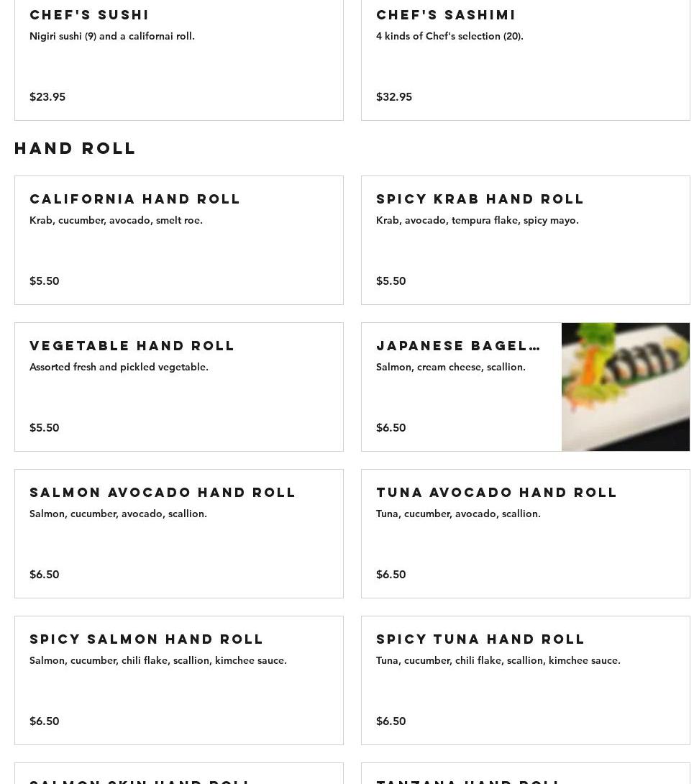Click the $23.95 price on Chef's Sushi

click(47, 97)
